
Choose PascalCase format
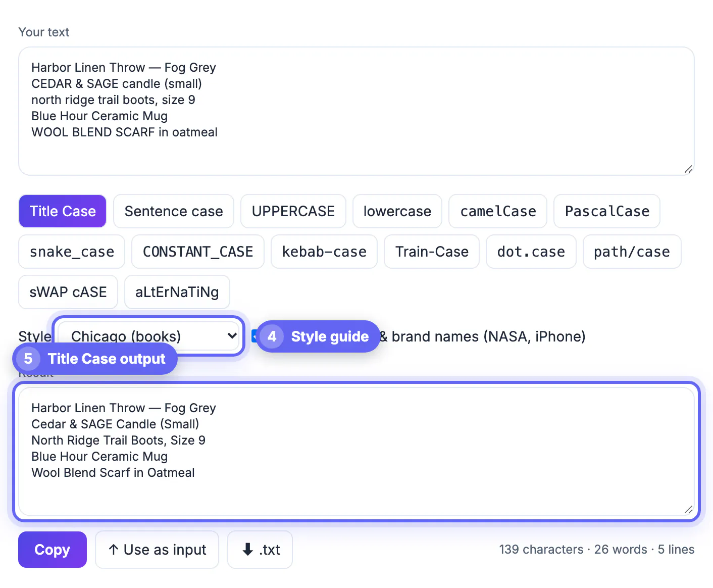pyautogui.click(x=607, y=211)
